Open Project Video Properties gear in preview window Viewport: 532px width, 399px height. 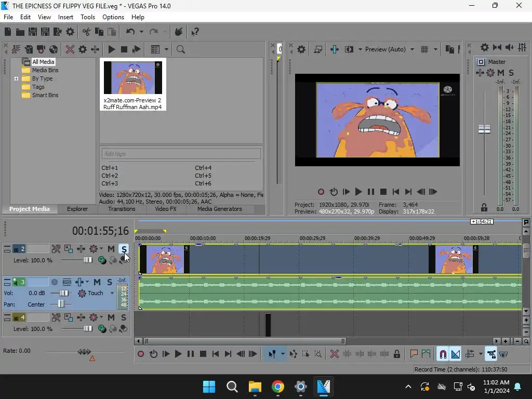click(x=301, y=49)
